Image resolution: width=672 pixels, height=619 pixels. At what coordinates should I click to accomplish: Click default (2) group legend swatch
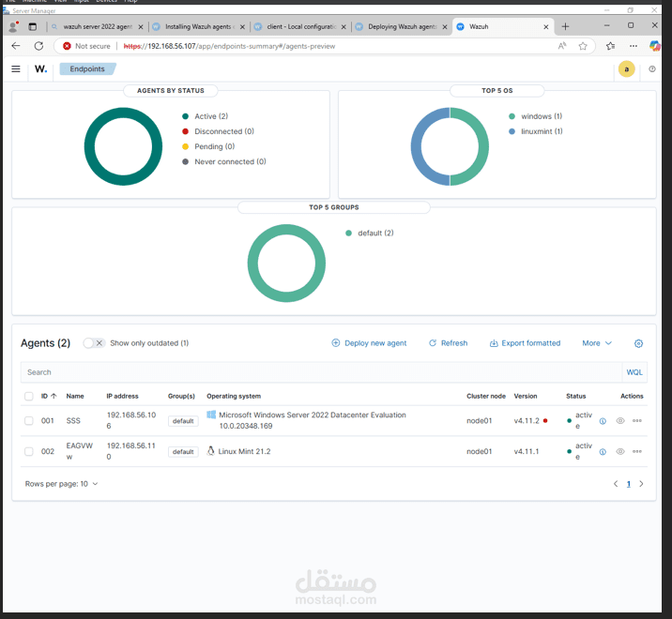348,233
